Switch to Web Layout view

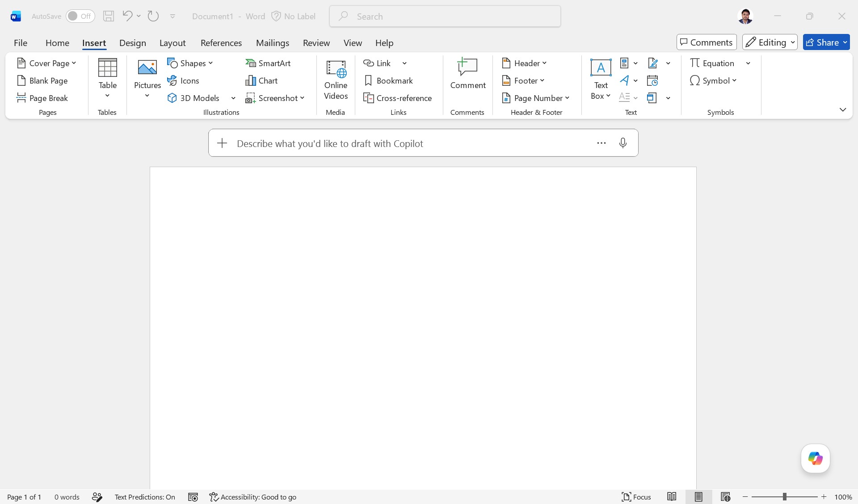pyautogui.click(x=725, y=497)
